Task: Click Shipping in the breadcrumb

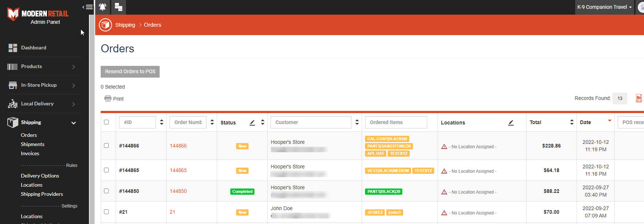Action: tap(125, 25)
